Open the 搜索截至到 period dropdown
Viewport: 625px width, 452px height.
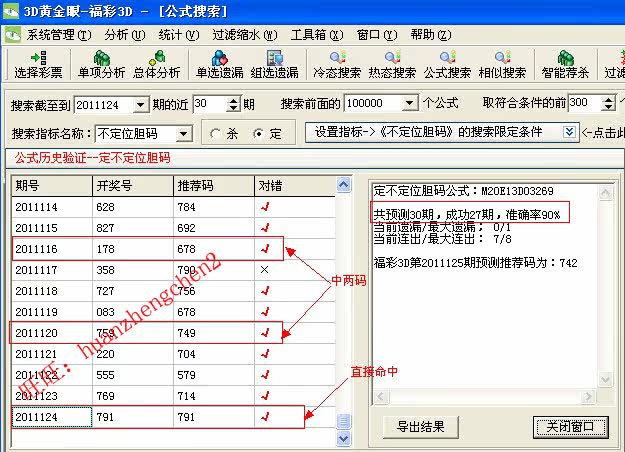pyautogui.click(x=140, y=105)
